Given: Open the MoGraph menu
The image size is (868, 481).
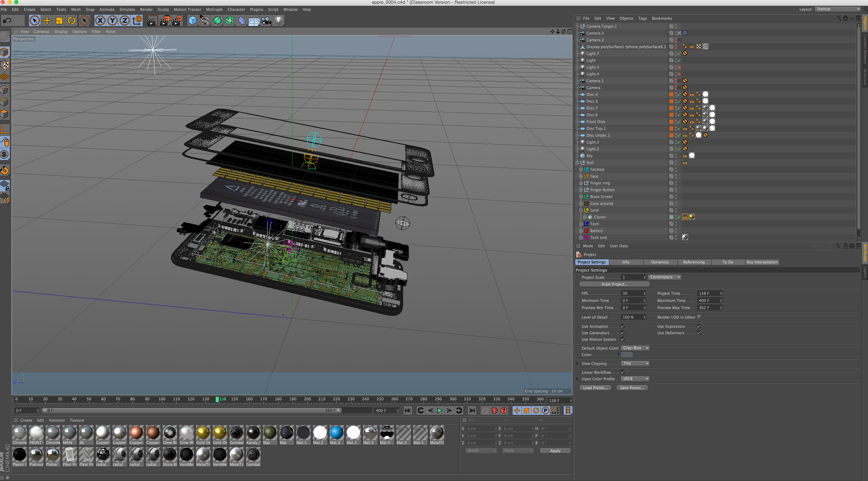Looking at the screenshot, I should pyautogui.click(x=214, y=9).
